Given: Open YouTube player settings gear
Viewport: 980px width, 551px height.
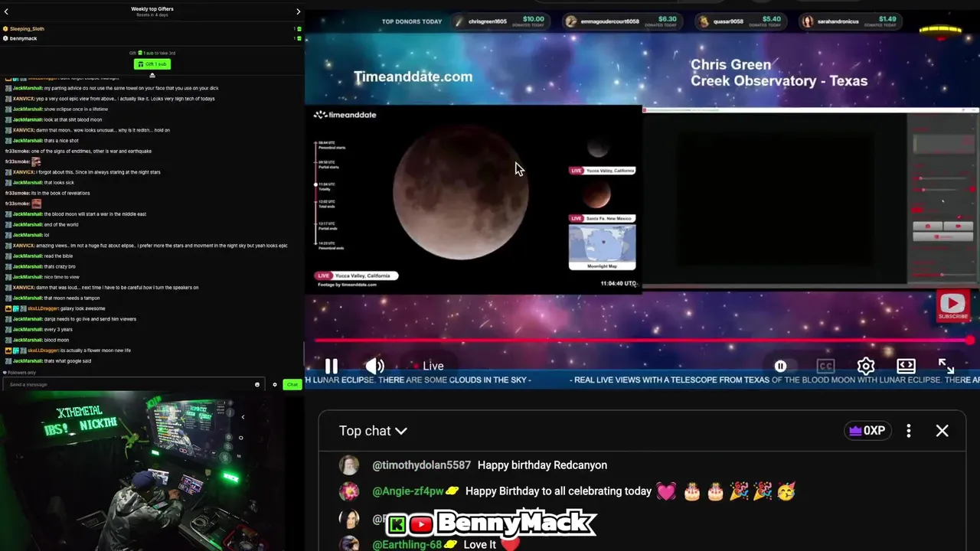Looking at the screenshot, I should pos(866,366).
